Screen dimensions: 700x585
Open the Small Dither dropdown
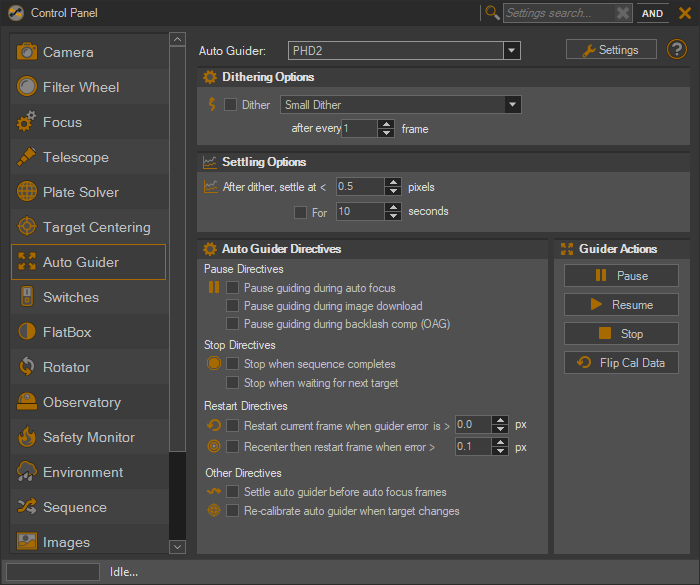coord(512,104)
